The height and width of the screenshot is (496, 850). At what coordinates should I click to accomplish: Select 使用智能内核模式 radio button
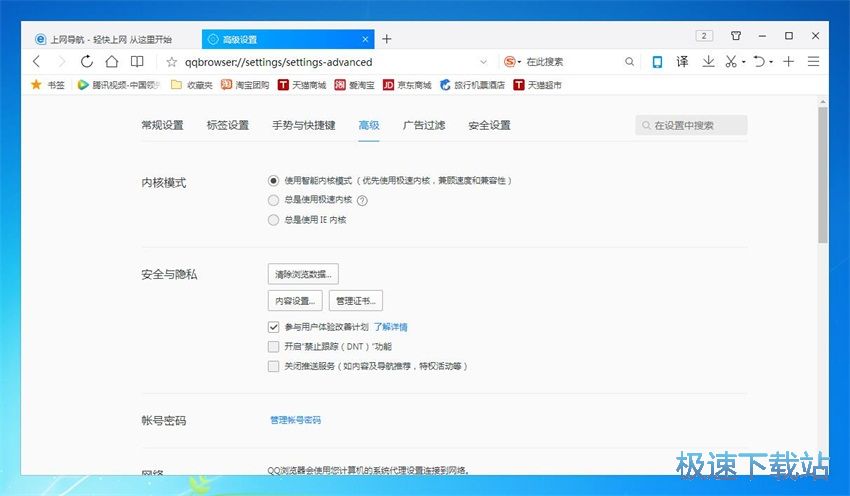tap(273, 181)
